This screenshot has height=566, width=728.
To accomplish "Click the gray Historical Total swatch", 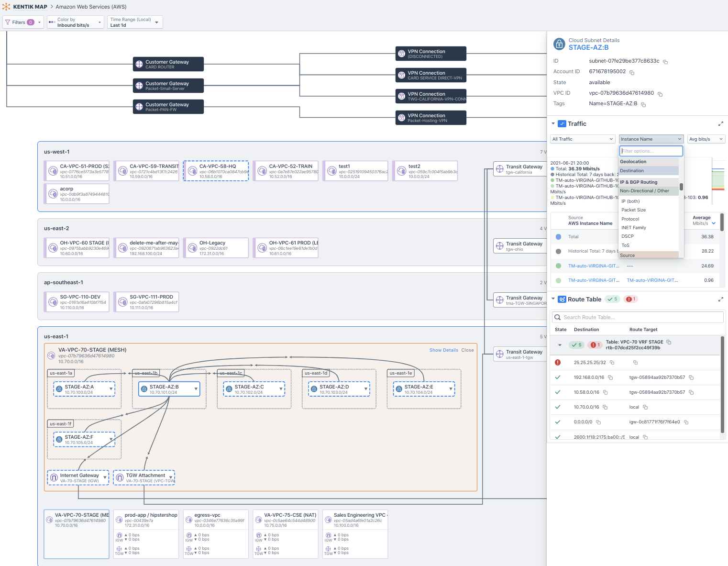I will pyautogui.click(x=559, y=251).
